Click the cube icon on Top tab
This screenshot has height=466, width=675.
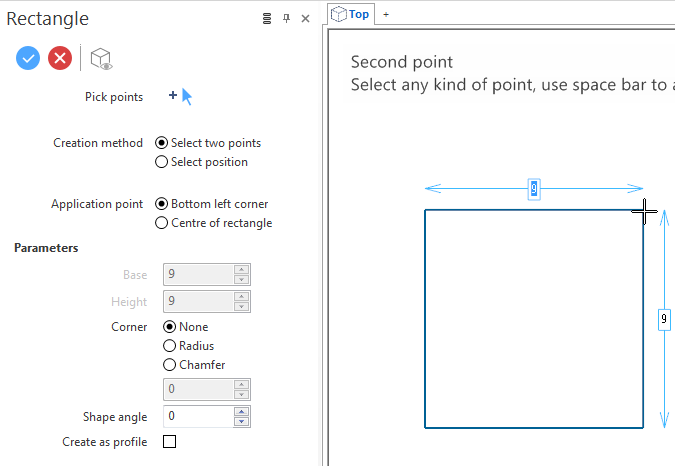click(338, 14)
